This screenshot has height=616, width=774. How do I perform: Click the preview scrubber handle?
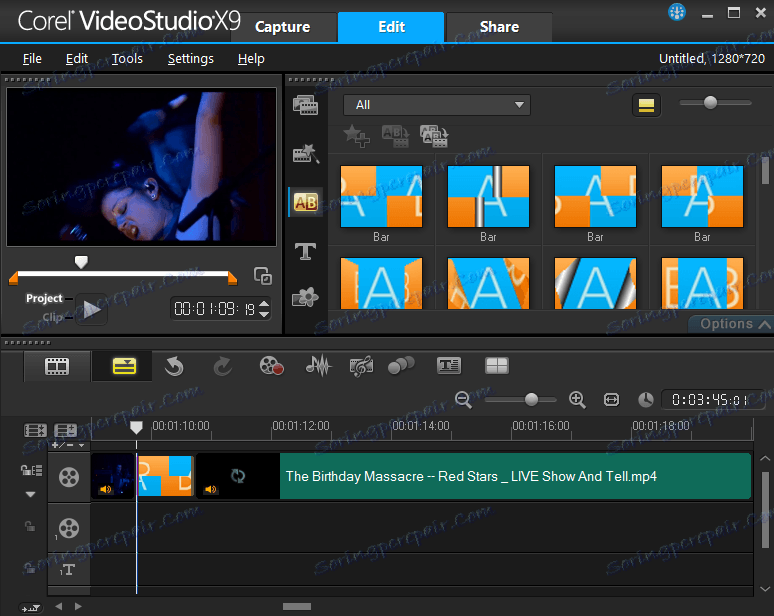(81, 262)
